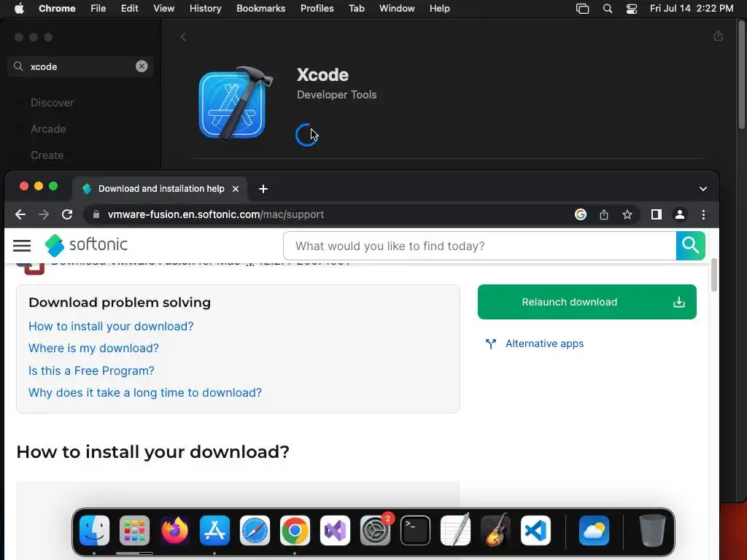Viewport: 747px width, 560px height.
Task: Open the cloud weather app in dock
Action: pyautogui.click(x=594, y=530)
